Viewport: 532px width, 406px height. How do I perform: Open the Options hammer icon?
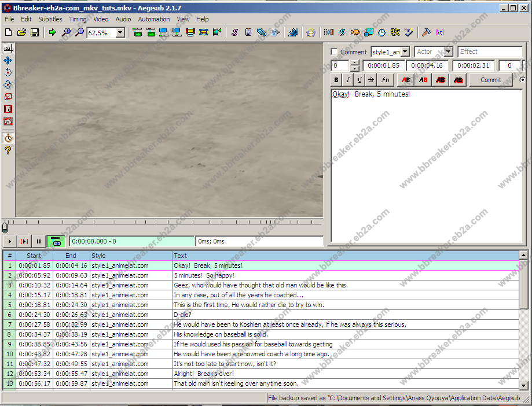click(426, 33)
